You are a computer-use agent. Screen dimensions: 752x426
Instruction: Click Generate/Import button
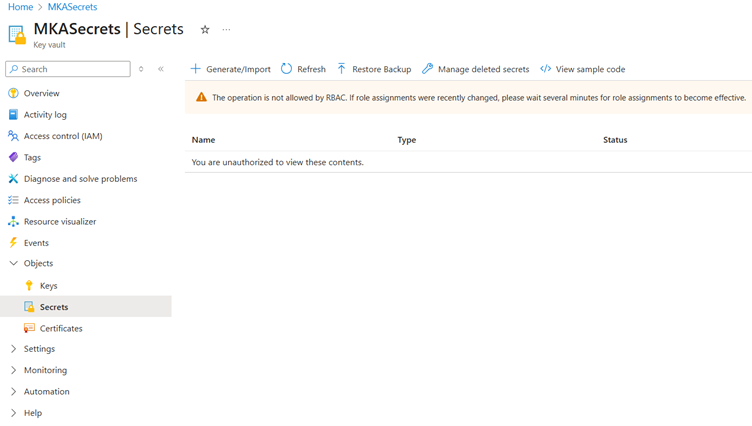click(231, 69)
